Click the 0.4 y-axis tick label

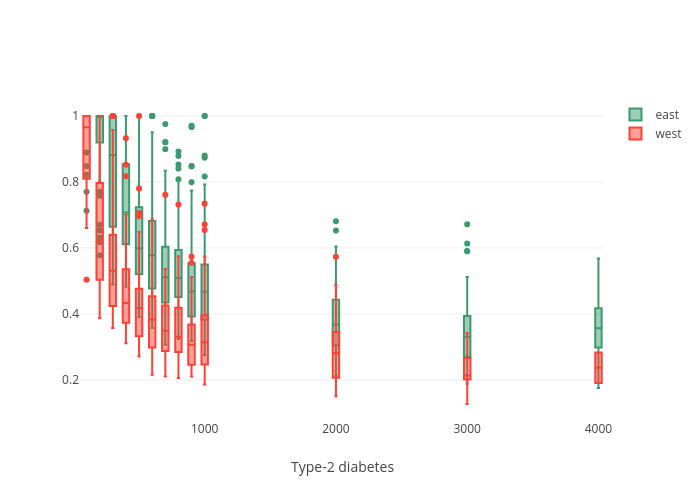[x=69, y=313]
